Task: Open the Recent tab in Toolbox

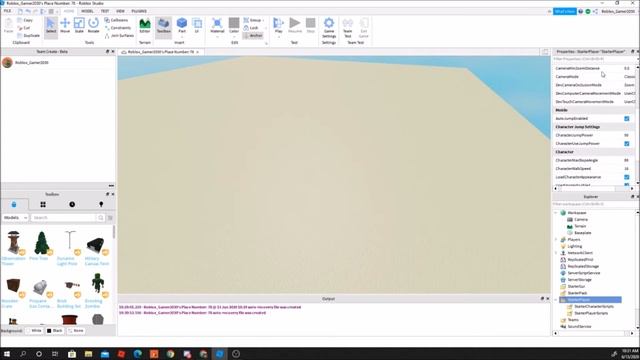Action: click(72, 204)
